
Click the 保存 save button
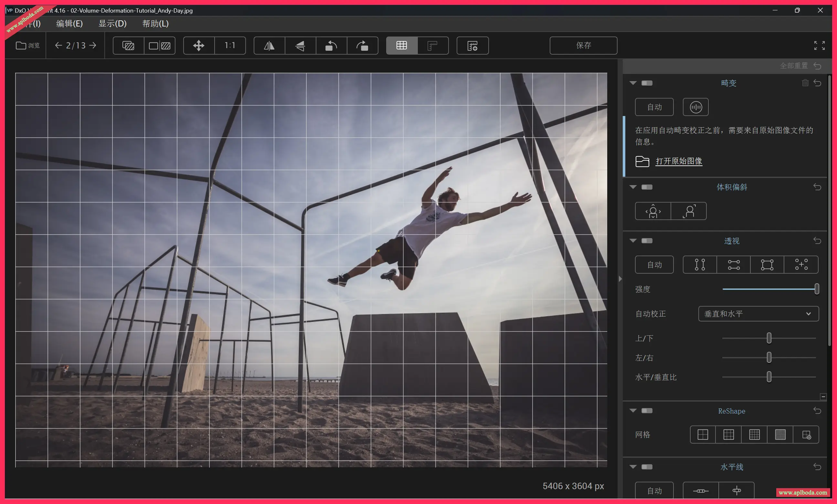pos(583,46)
